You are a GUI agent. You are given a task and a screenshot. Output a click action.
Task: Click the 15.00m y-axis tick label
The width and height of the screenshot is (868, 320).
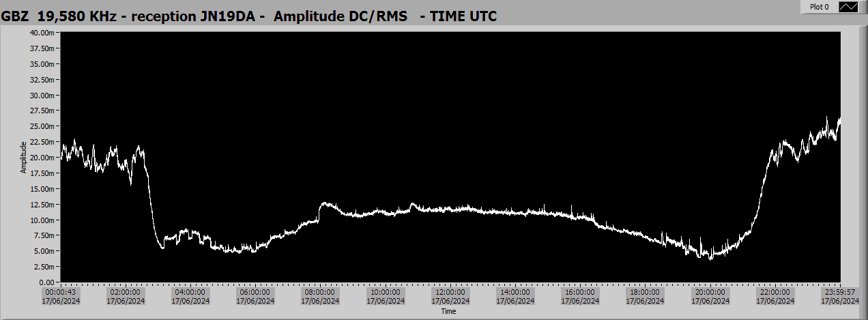(x=42, y=189)
